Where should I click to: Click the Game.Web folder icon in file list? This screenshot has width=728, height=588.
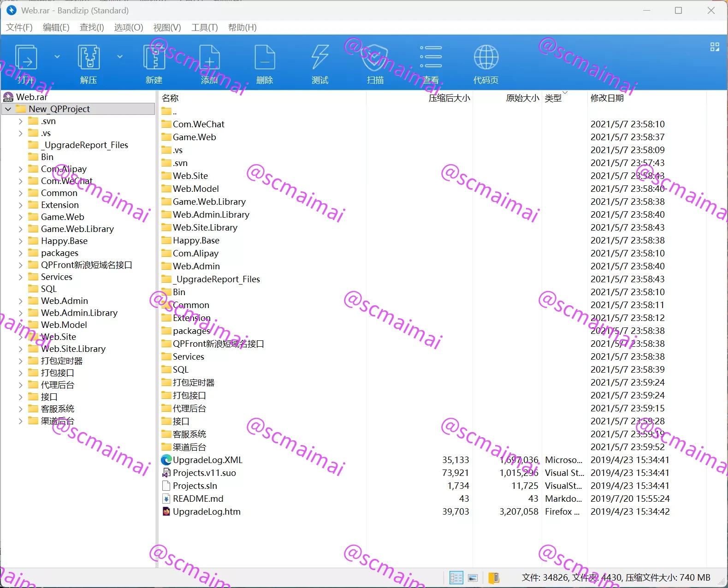tap(166, 137)
